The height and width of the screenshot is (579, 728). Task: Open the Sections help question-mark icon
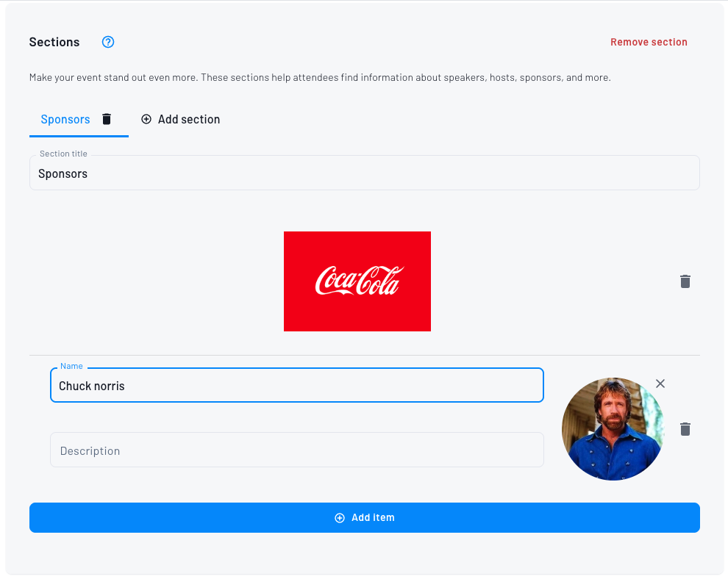(x=108, y=42)
